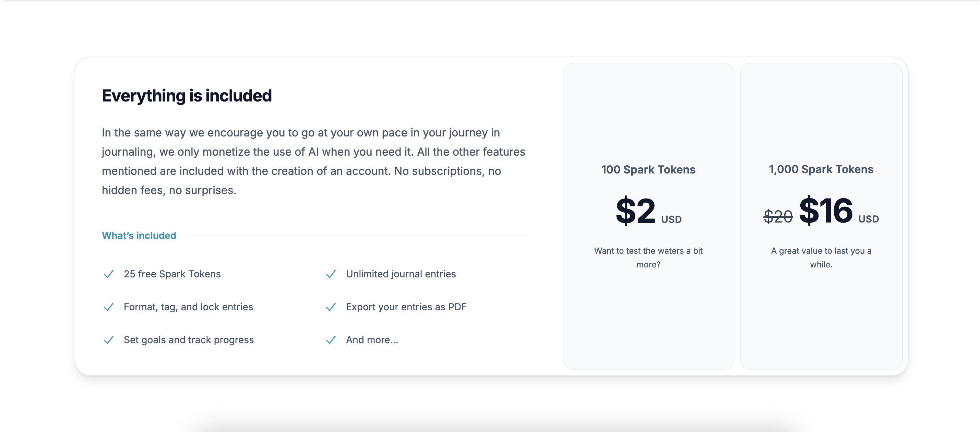Click checkmark next to And more...
The width and height of the screenshot is (980, 432).
pyautogui.click(x=331, y=339)
